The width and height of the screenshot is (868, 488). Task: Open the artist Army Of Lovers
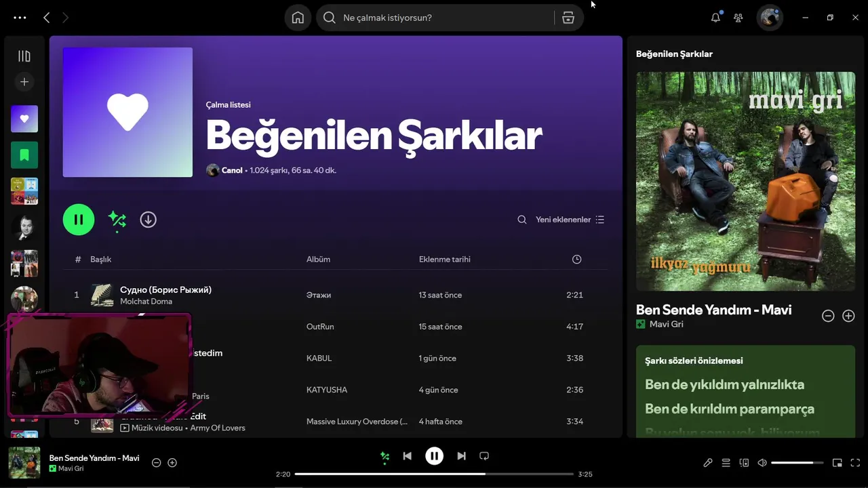tap(218, 428)
